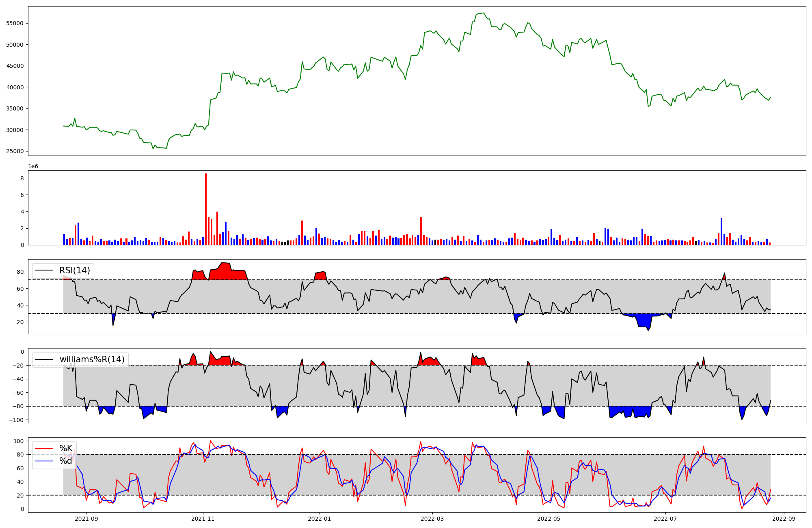Click the 2022-03 date tick label
The height and width of the screenshot is (528, 812).
pos(432,519)
